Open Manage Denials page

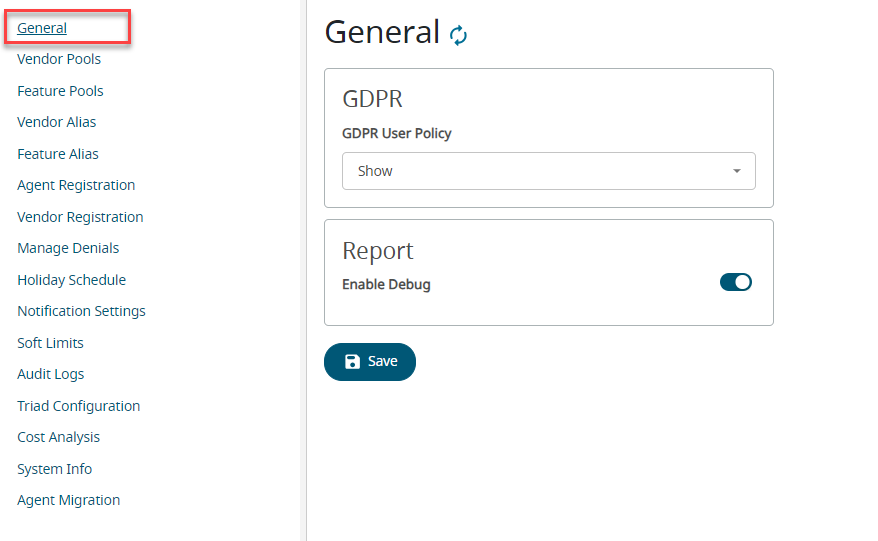coord(68,248)
